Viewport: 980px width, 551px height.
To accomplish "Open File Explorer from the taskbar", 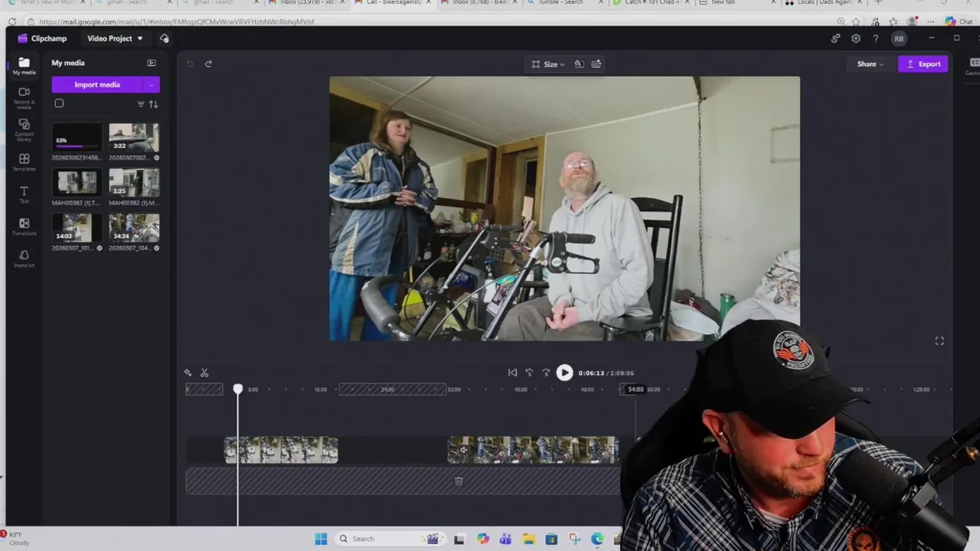I will [528, 539].
